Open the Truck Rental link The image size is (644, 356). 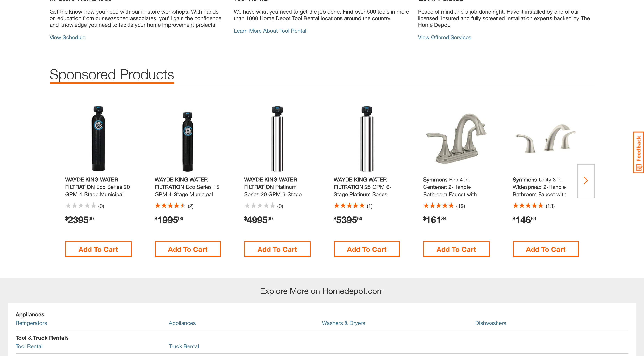click(184, 346)
